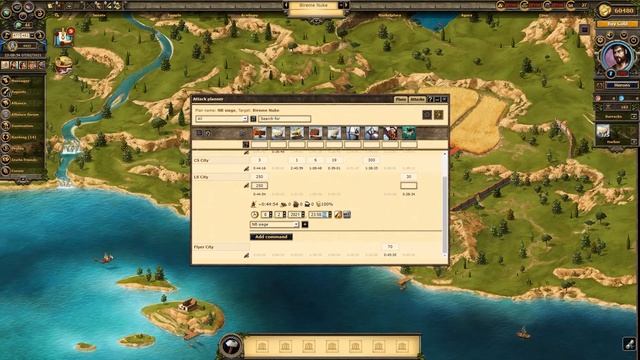Click the storm cloud spell icon at bottom

pos(231,346)
